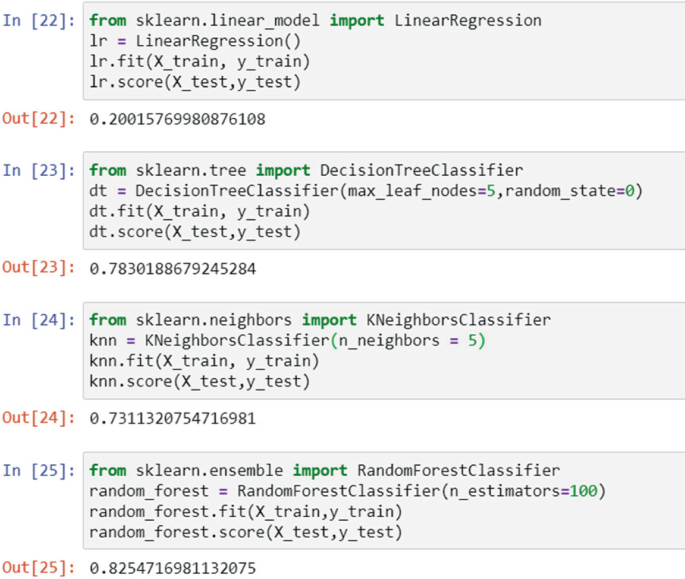Place cursor on knn.score(X_test,y_test) line
Screen dimensions: 685x579
[199, 382]
